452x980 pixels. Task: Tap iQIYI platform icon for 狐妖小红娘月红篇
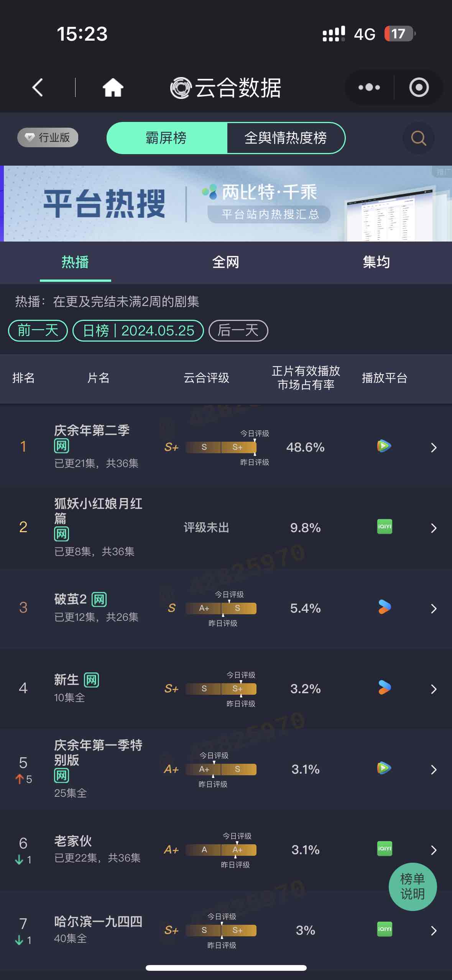385,527
